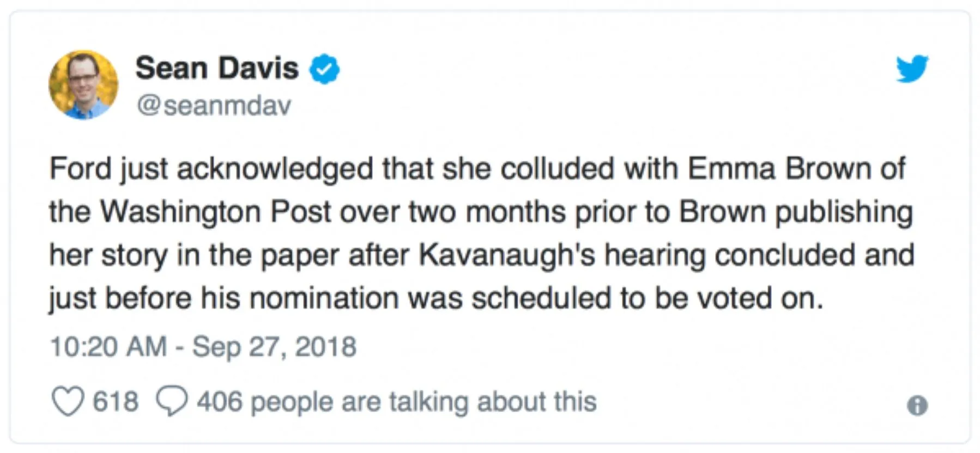Open Sean Davis's profile picture

pyautogui.click(x=83, y=85)
